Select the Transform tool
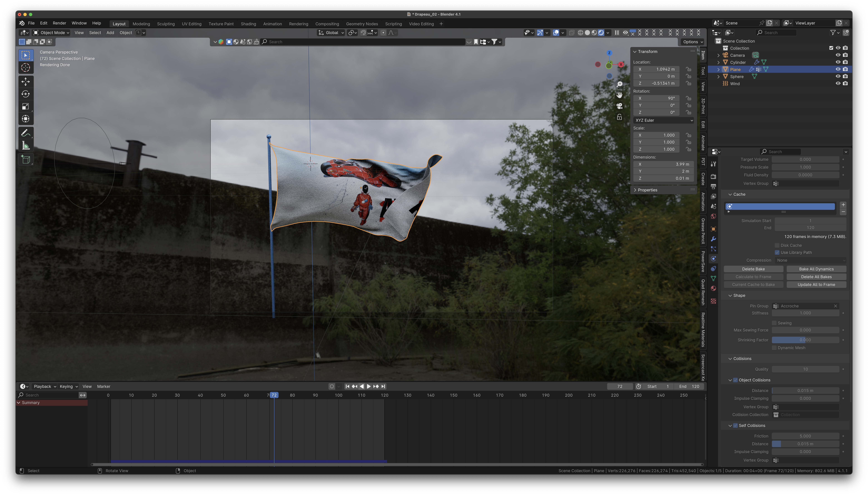 coord(25,119)
